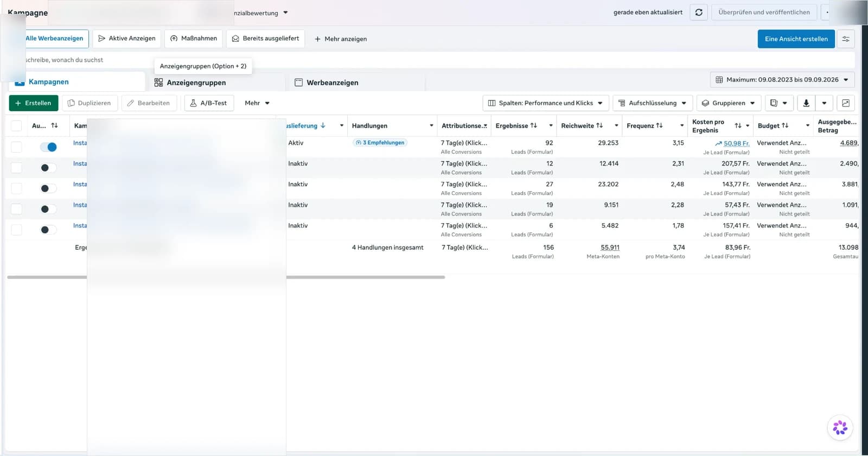Select the Aktive Anzeigen view
The width and height of the screenshot is (868, 456).
[127, 39]
